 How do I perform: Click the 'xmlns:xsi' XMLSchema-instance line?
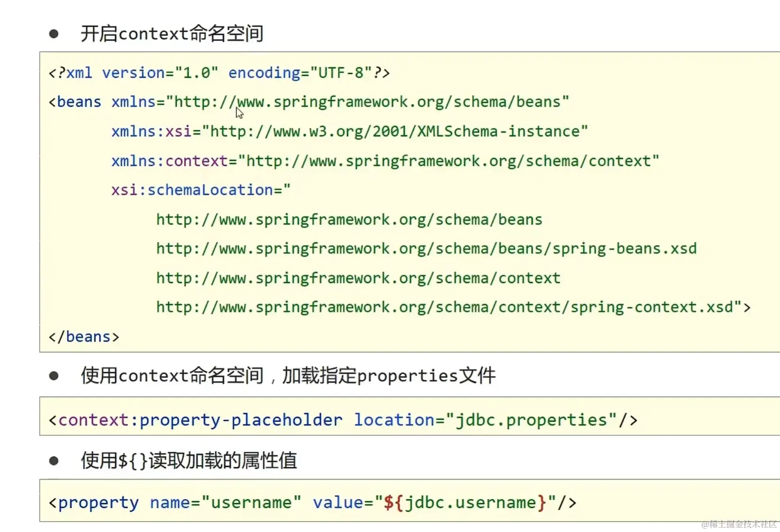350,131
